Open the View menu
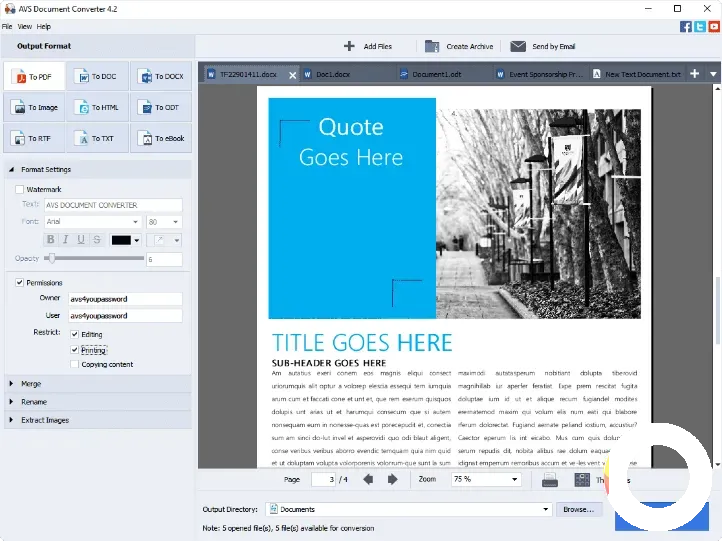The height and width of the screenshot is (541, 722). pos(24,27)
